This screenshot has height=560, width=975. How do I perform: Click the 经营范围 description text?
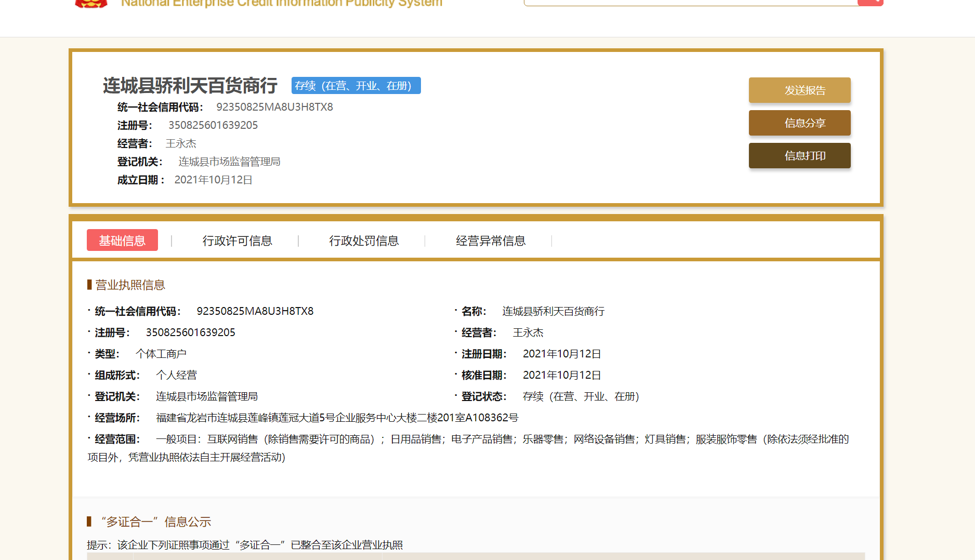pyautogui.click(x=468, y=448)
